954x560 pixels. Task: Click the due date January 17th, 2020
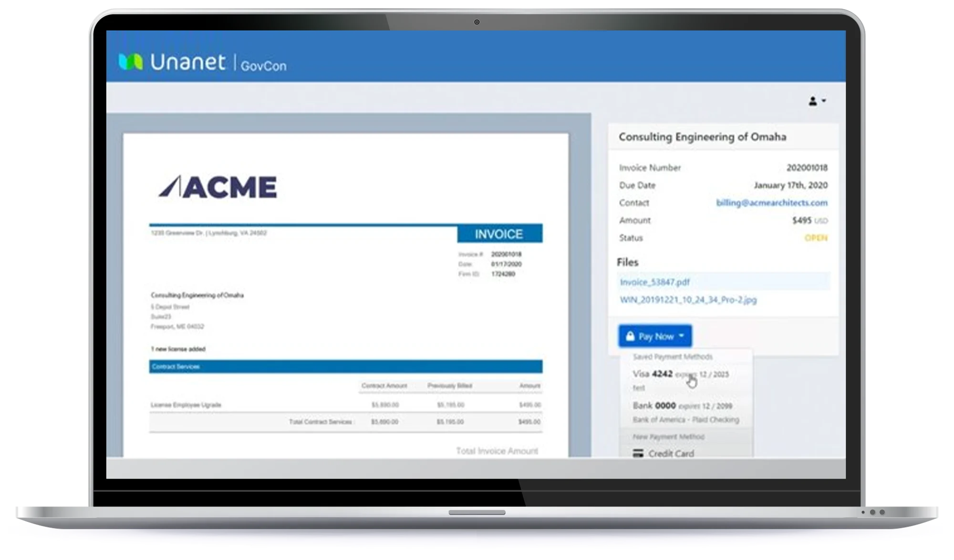(x=790, y=185)
